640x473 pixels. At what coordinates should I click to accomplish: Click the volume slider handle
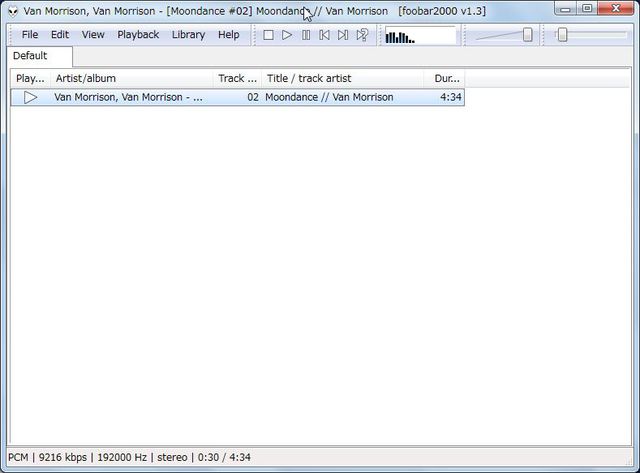(x=527, y=35)
